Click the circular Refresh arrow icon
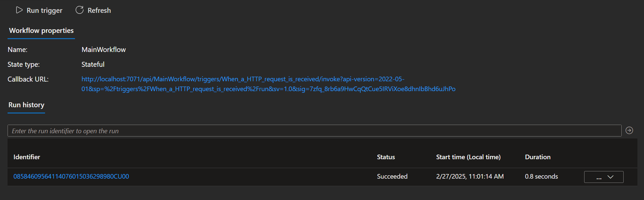Image resolution: width=644 pixels, height=200 pixels. pos(80,10)
